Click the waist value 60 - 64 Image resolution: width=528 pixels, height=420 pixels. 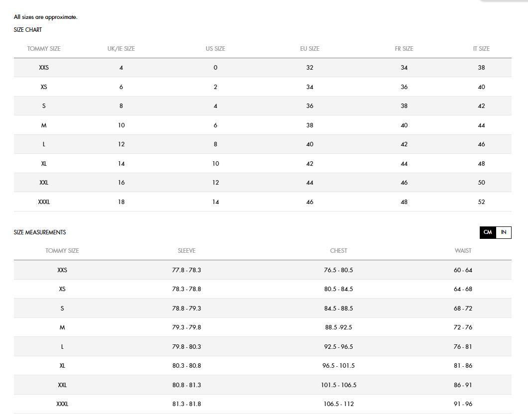point(463,270)
